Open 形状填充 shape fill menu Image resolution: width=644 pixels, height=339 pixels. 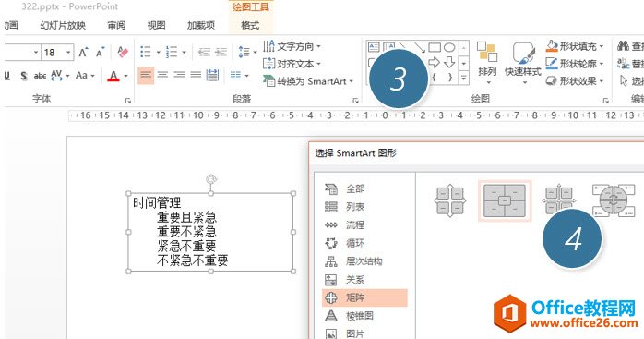(x=575, y=46)
